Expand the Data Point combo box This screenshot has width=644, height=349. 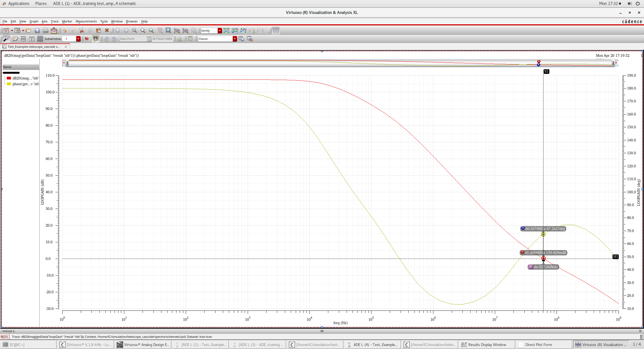[x=149, y=39]
